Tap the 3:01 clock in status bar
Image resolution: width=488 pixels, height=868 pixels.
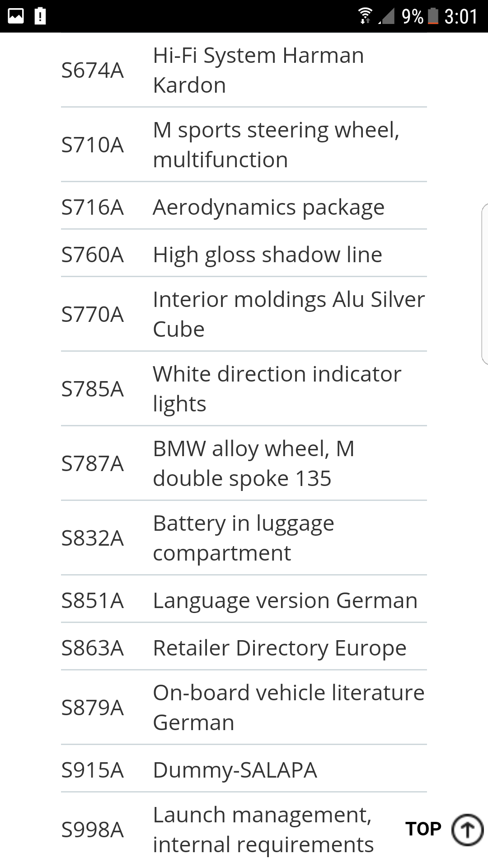click(x=461, y=16)
